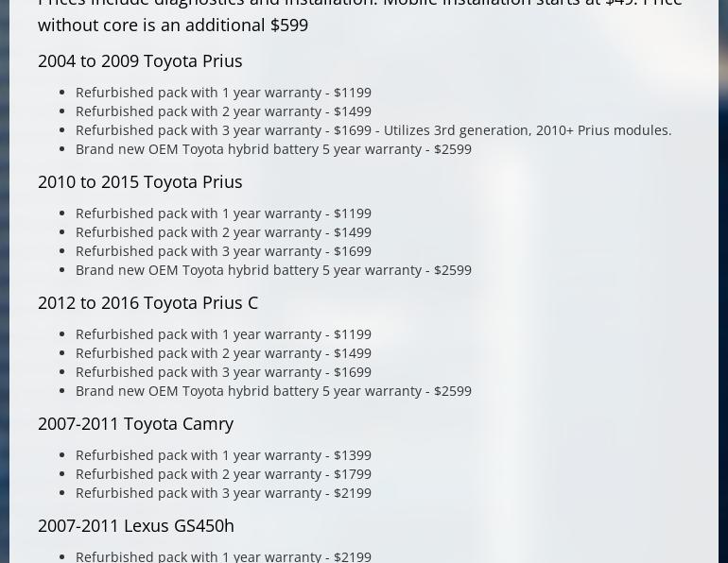
Task: Click the 2010 to 2015 Toyota Prius heading
Action: pyautogui.click(x=140, y=181)
